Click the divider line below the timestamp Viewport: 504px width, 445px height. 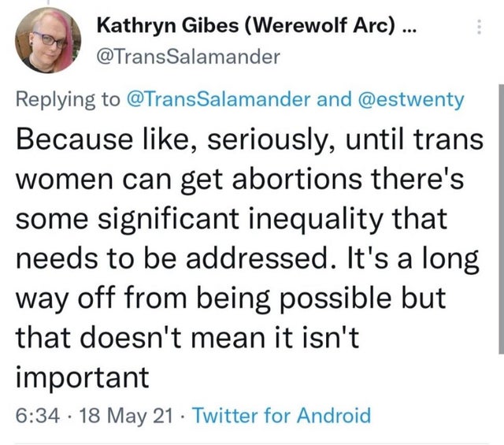252,442
